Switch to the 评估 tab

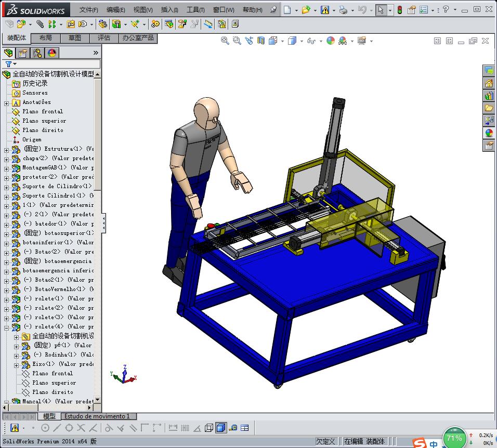(104, 38)
